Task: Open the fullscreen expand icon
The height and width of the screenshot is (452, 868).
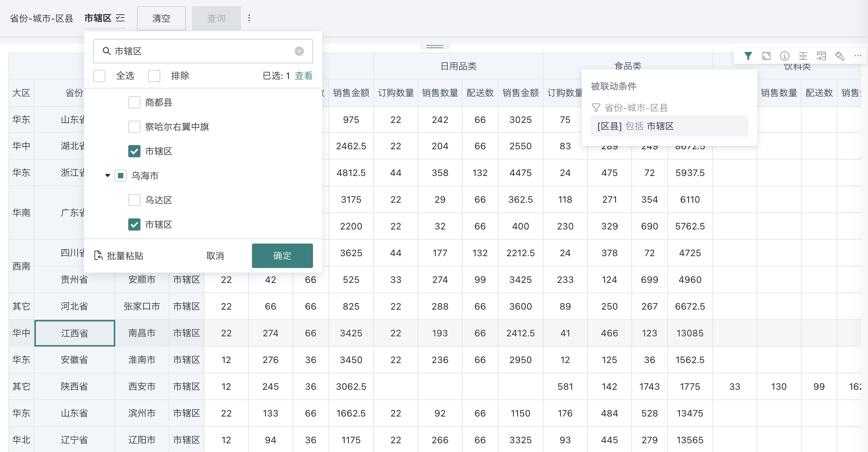Action: tap(766, 56)
